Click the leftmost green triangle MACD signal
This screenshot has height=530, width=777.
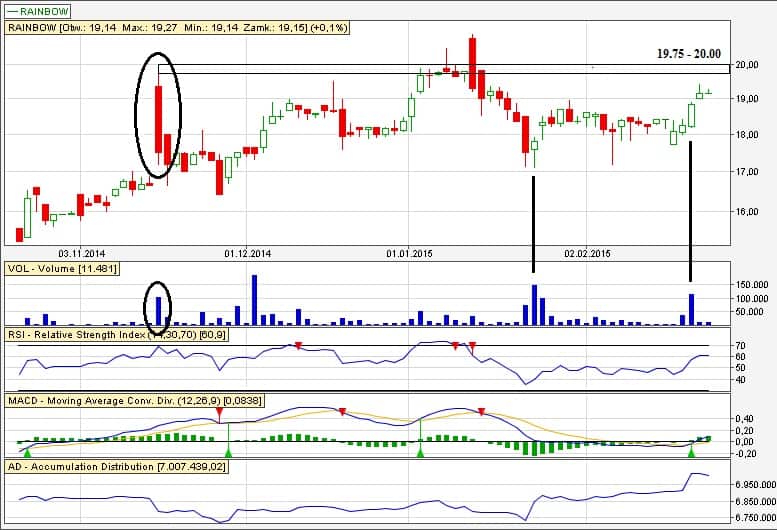[x=26, y=454]
